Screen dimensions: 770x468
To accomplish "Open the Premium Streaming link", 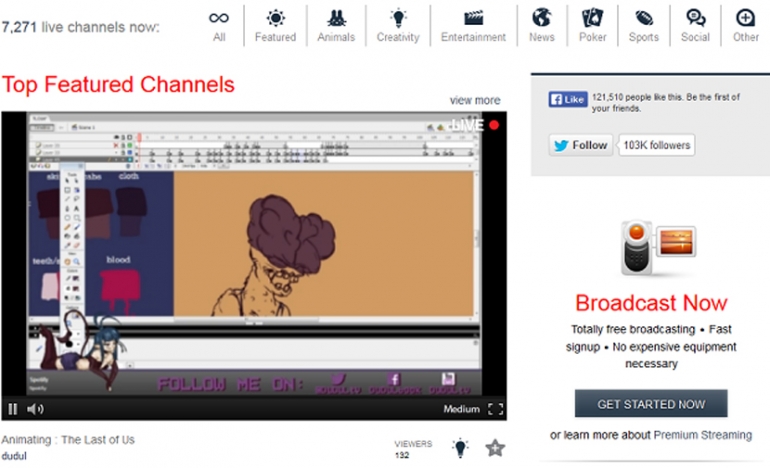I will tap(703, 435).
